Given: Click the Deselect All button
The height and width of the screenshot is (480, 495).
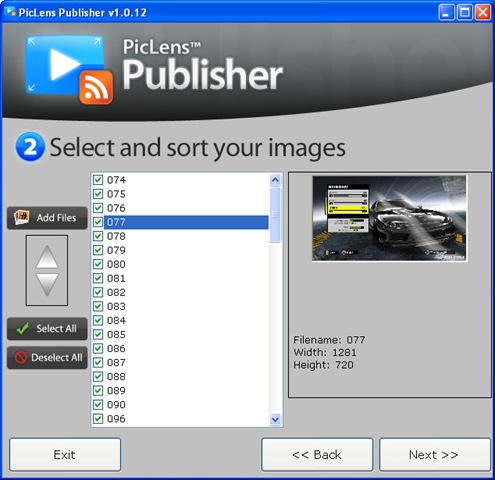Looking at the screenshot, I should 47,358.
